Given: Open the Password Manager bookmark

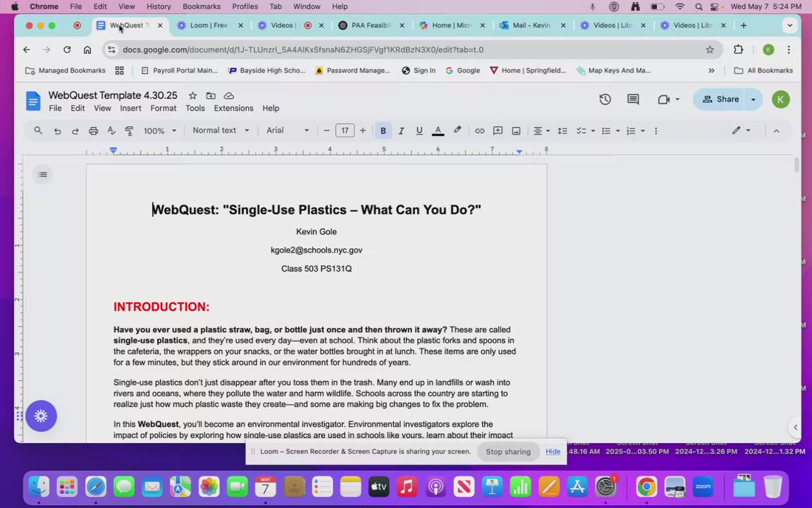Looking at the screenshot, I should pos(352,71).
